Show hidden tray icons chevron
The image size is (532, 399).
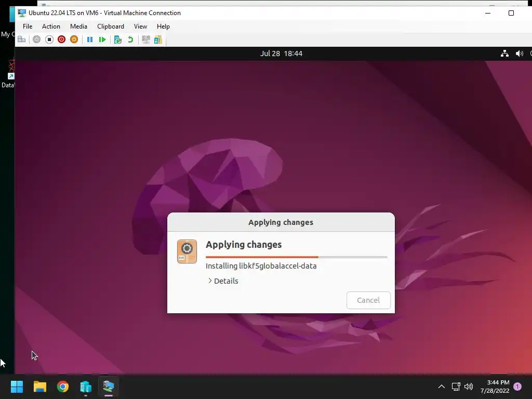point(442,387)
